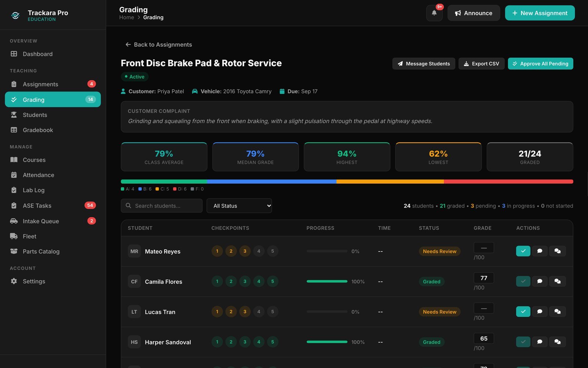The image size is (588, 368).
Task: Click the grade input for Mateo Reyes
Action: (484, 248)
